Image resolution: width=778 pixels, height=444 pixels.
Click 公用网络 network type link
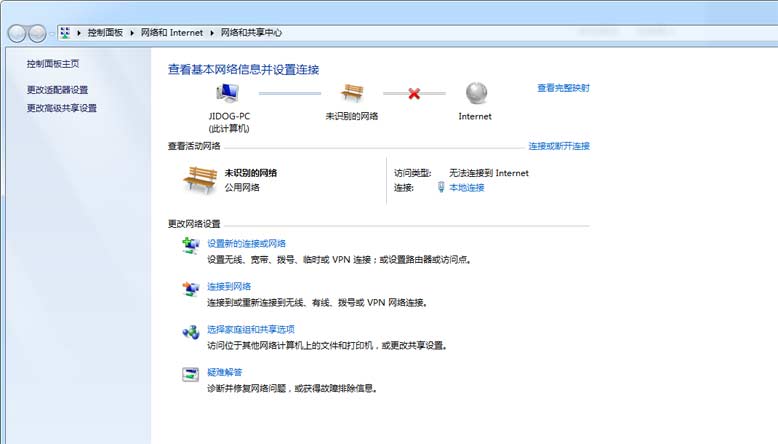coord(242,188)
